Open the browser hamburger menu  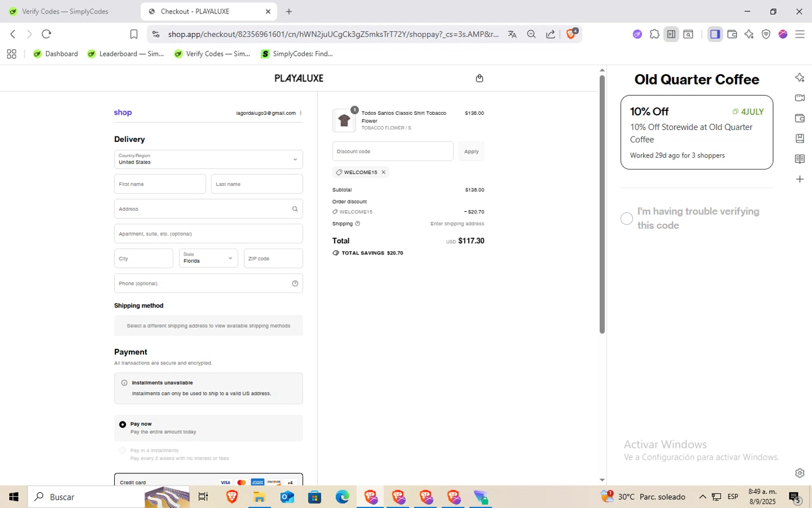click(800, 34)
